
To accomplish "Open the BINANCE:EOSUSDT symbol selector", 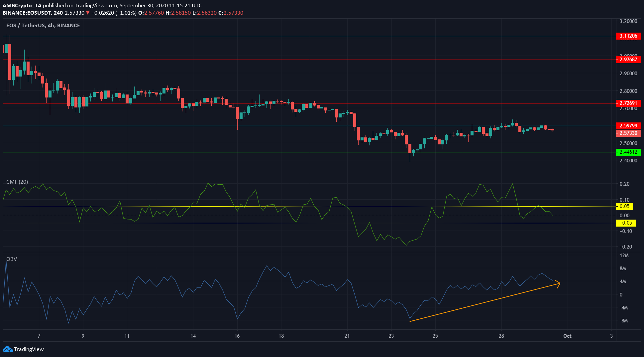I will click(26, 13).
